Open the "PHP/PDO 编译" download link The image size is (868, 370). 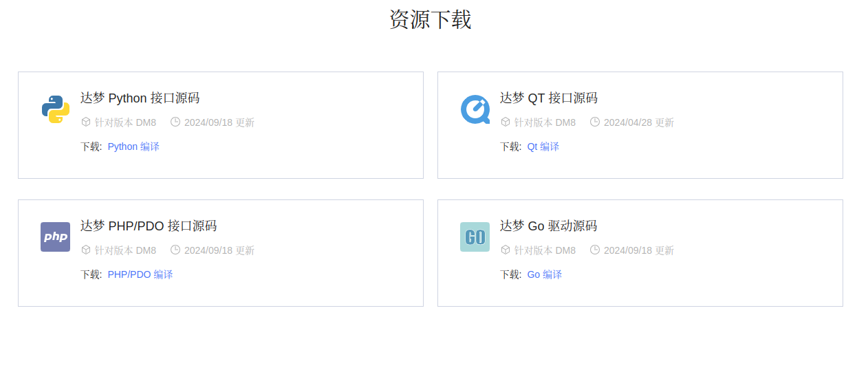click(x=140, y=274)
